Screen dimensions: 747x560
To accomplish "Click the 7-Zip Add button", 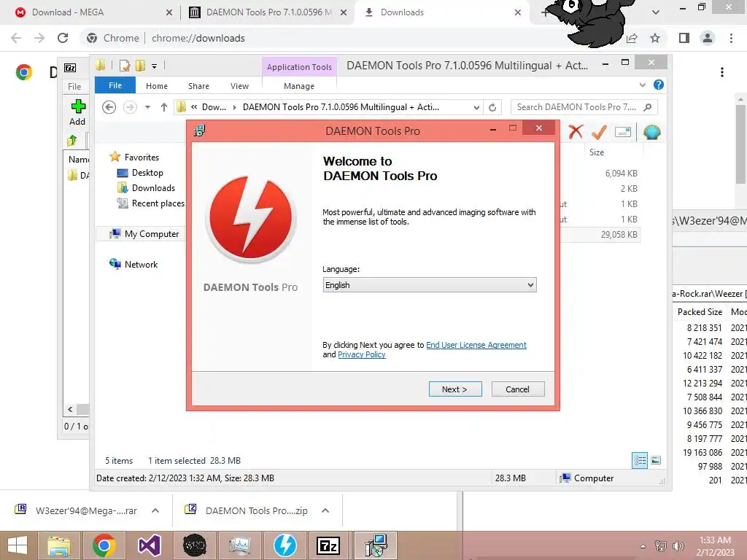I will click(77, 112).
